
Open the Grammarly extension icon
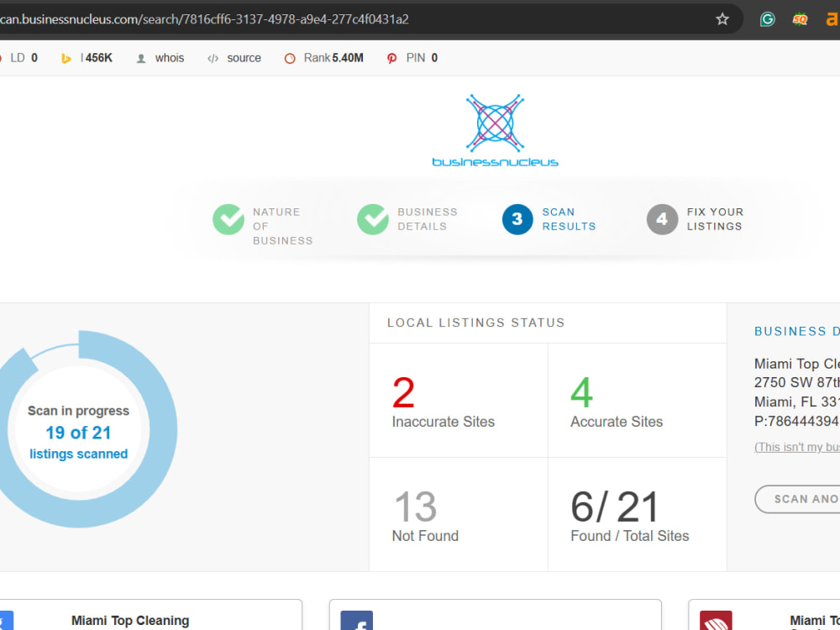(767, 19)
